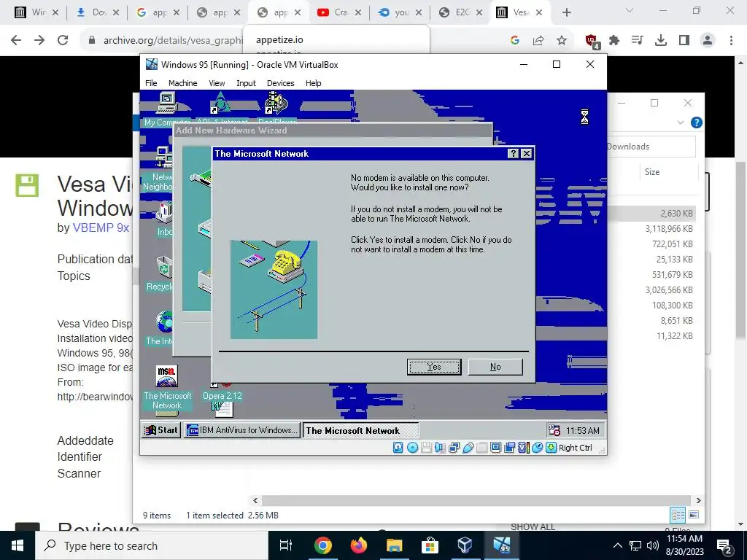
Task: Click Chrome forward arrow
Action: (39, 40)
